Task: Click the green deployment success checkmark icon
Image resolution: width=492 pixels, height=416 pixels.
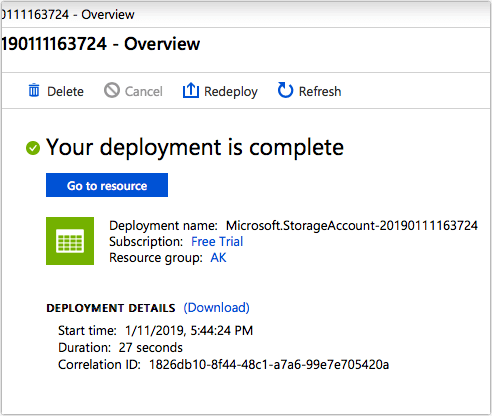Action: coord(33,148)
